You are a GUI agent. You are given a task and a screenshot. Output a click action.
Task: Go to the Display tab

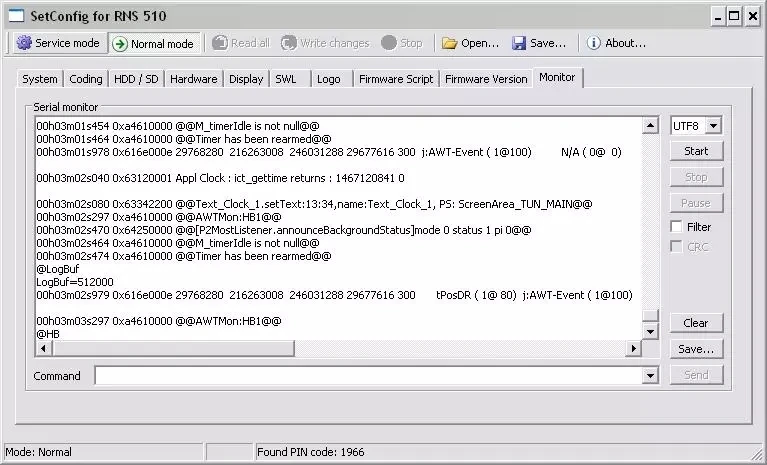246,79
